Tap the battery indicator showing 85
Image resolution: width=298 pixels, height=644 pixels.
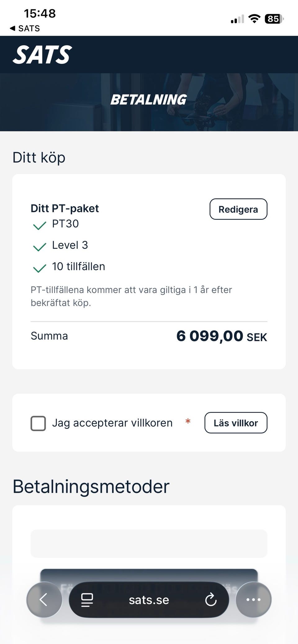[274, 19]
